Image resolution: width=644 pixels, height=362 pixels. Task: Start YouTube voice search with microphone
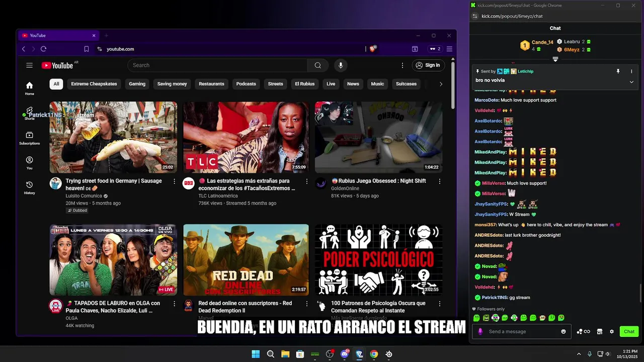(341, 65)
